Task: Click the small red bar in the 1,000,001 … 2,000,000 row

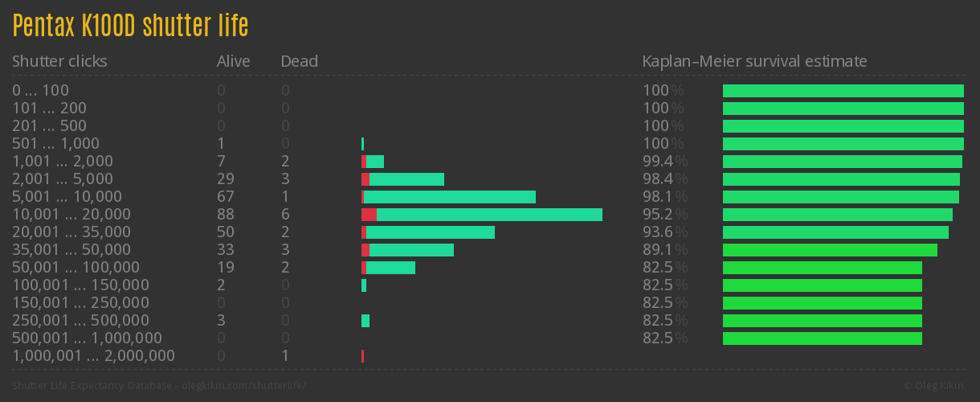Action: [x=363, y=356]
